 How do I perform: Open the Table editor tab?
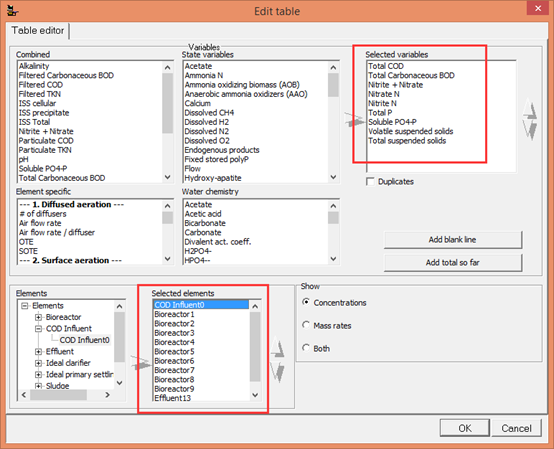tap(38, 31)
